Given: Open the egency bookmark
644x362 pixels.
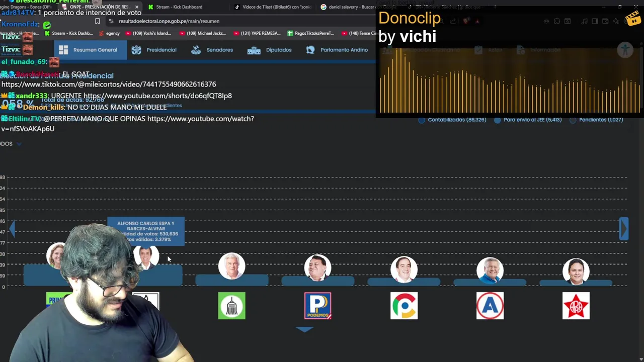Looking at the screenshot, I should (109, 33).
